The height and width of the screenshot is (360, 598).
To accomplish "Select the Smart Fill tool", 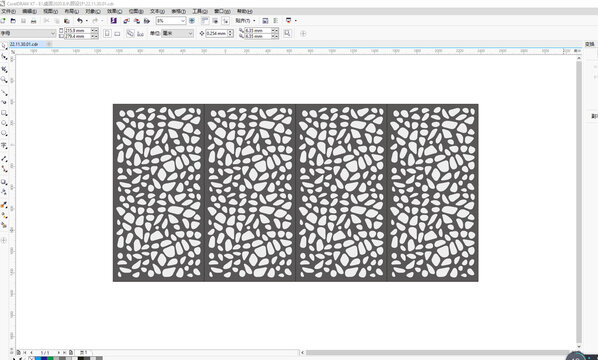I will click(x=4, y=225).
